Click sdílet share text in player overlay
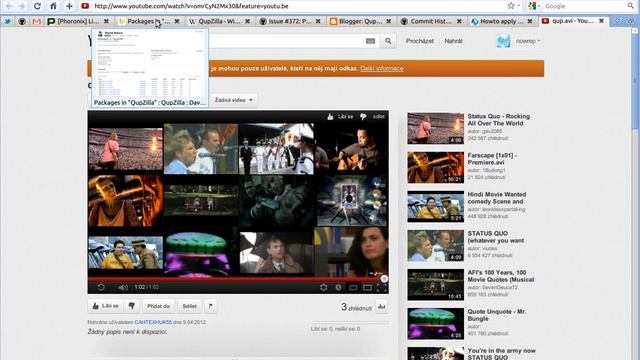 coord(378,117)
